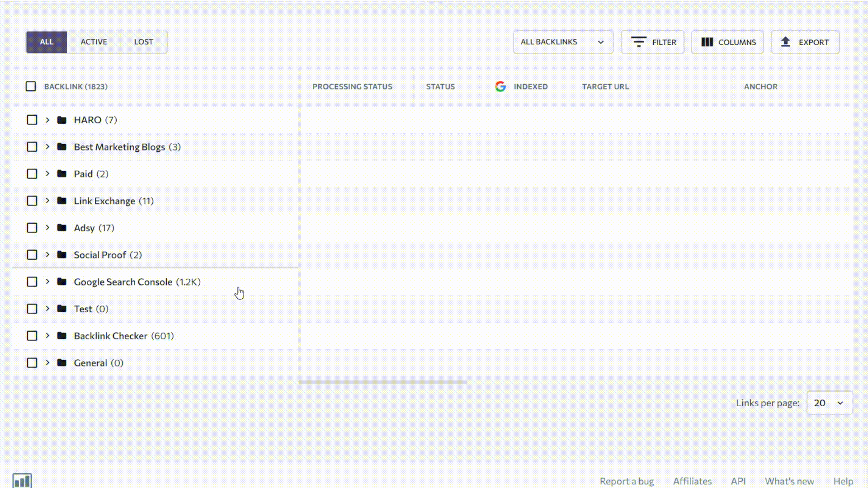Check the Link Exchange checkbox
Image resolution: width=868 pixels, height=488 pixels.
(32, 201)
